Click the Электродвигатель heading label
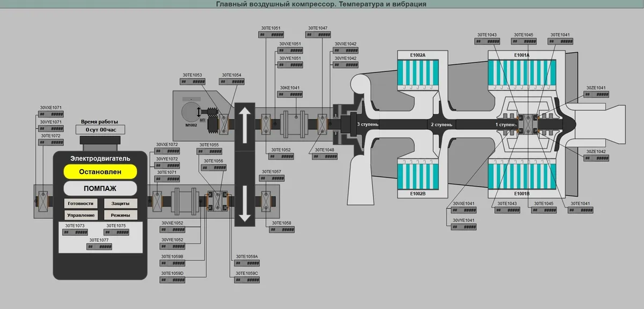Image resolution: width=644 pixels, height=309 pixels. [x=100, y=158]
